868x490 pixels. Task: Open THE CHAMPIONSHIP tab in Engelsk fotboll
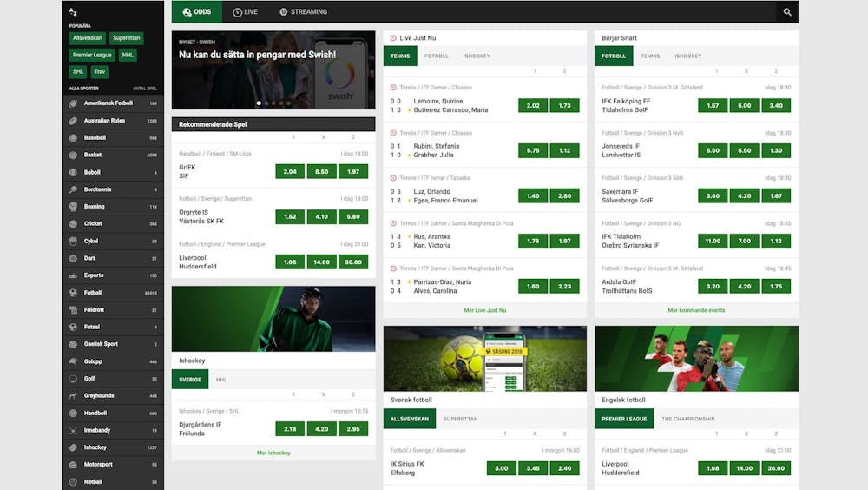pos(687,419)
